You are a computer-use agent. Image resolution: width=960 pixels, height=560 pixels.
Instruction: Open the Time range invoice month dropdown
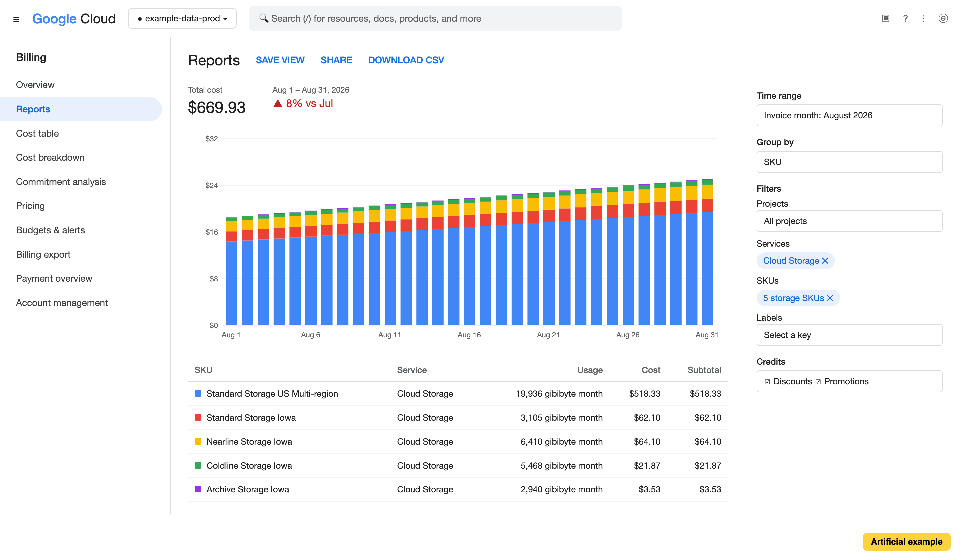(x=849, y=115)
